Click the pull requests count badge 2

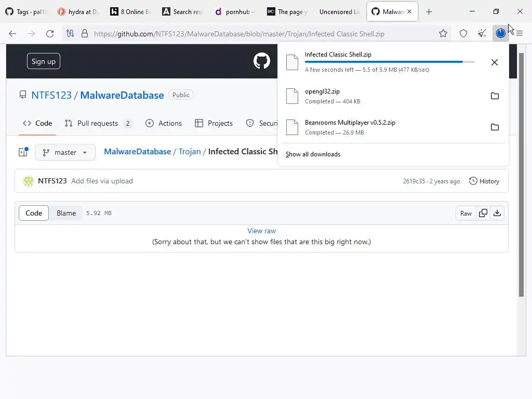tap(128, 124)
